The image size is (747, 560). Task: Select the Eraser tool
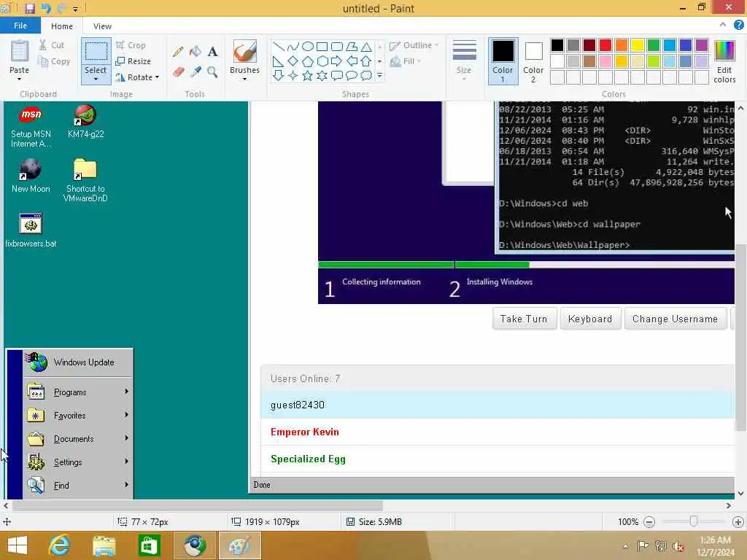(178, 72)
